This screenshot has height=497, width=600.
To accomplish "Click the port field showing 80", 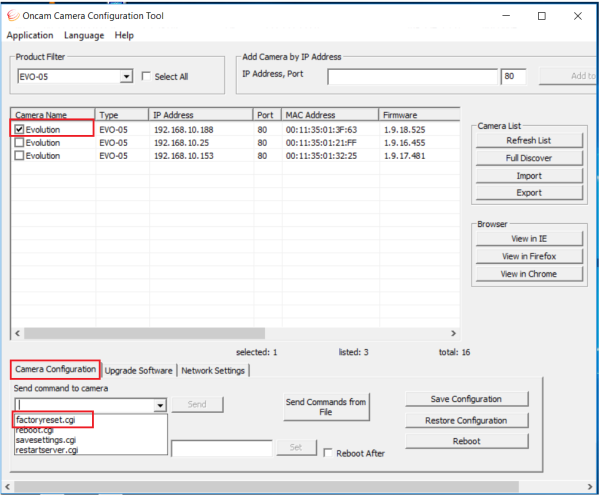I will click(514, 77).
